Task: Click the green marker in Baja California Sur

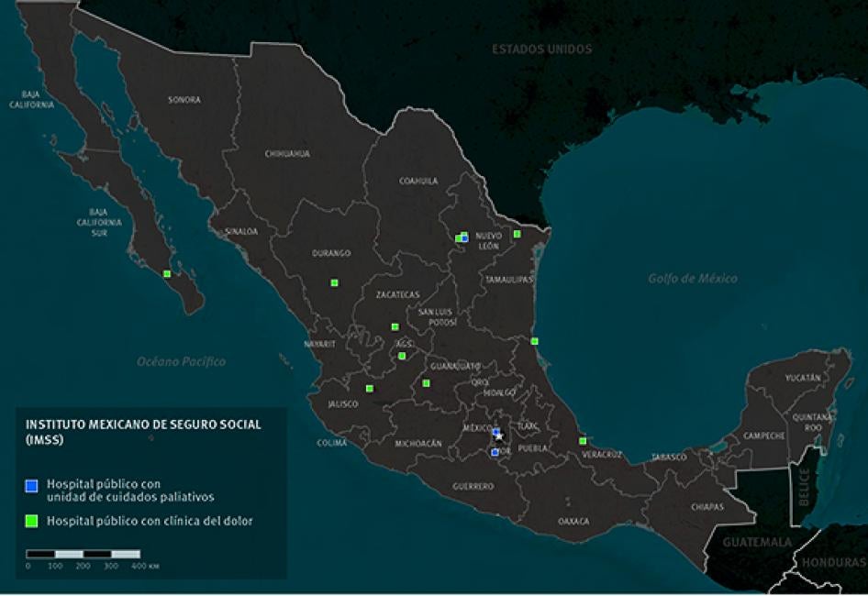Action: (x=167, y=273)
